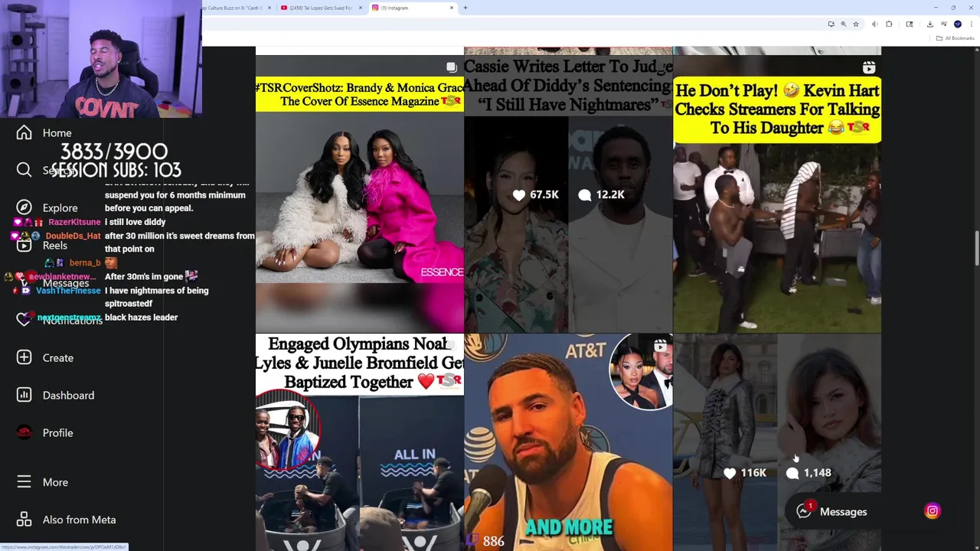Click chat username RazerKitsune
980x551 pixels.
click(x=74, y=222)
